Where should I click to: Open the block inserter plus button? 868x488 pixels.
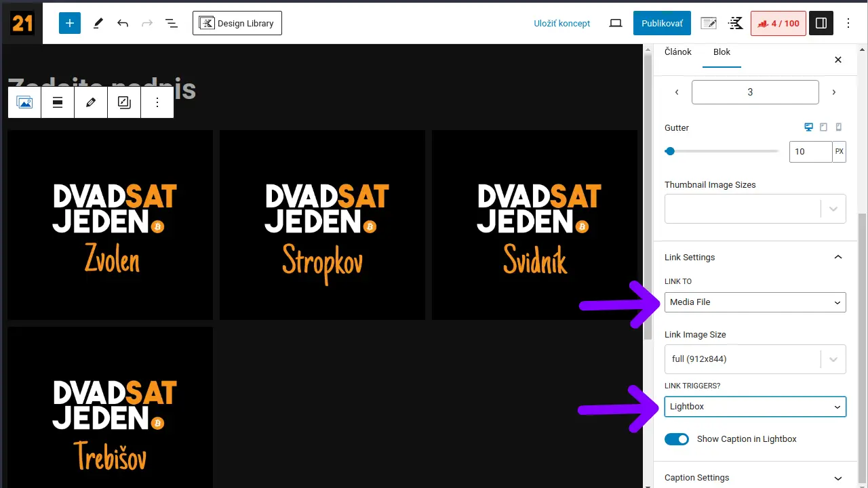[x=70, y=23]
